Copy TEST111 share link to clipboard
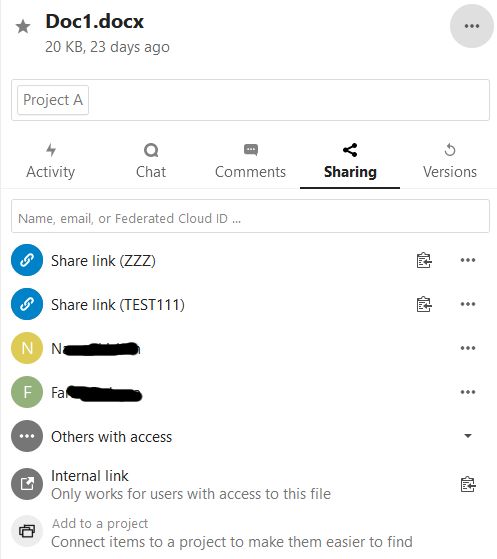Image resolution: width=497 pixels, height=559 pixels. coord(424,304)
